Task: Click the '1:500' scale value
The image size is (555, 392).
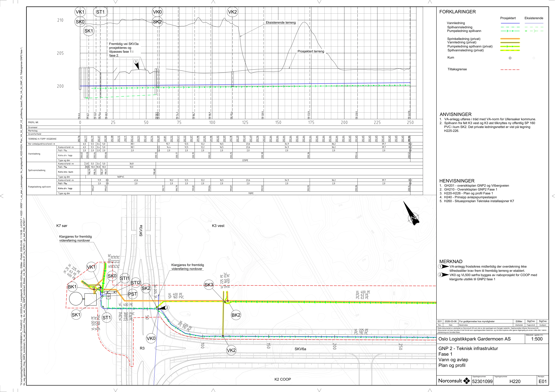Action: [x=537, y=339]
